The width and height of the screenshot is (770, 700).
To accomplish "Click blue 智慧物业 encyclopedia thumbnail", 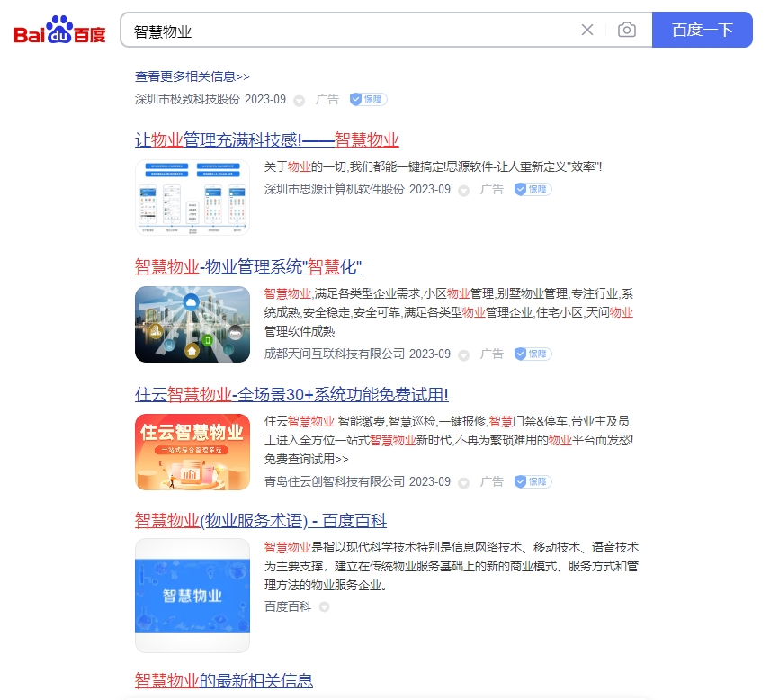I will 192,596.
